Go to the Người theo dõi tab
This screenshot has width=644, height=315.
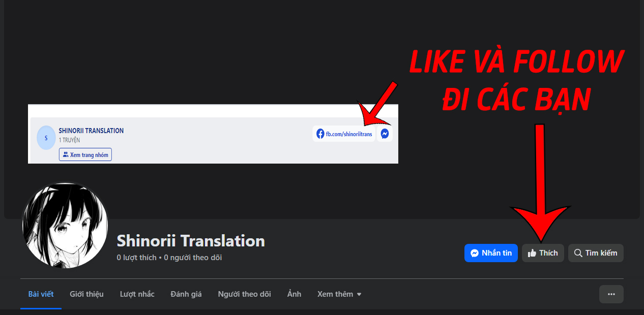(x=244, y=294)
